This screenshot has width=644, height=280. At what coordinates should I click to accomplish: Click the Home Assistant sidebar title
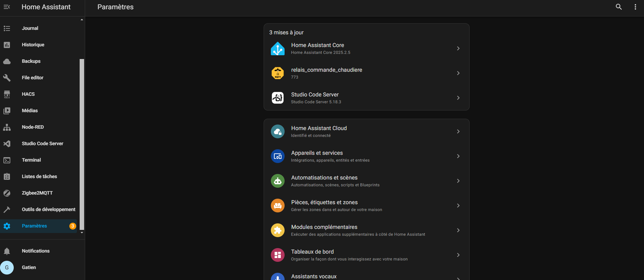(46, 7)
